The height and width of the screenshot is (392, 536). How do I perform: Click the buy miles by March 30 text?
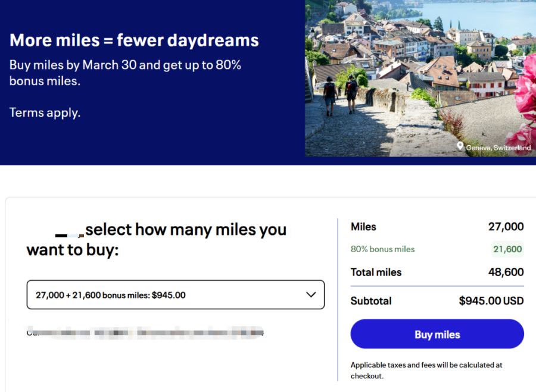[x=125, y=73]
